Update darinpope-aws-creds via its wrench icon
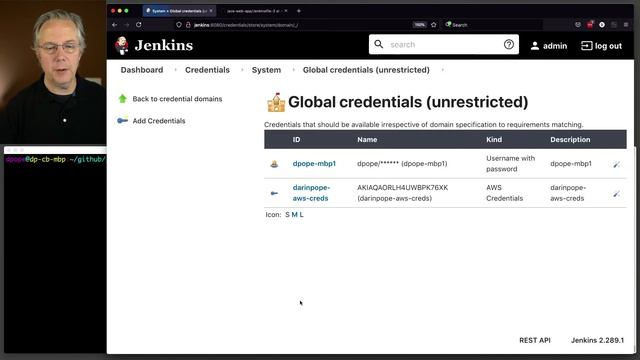The image size is (640, 360). pyautogui.click(x=616, y=193)
